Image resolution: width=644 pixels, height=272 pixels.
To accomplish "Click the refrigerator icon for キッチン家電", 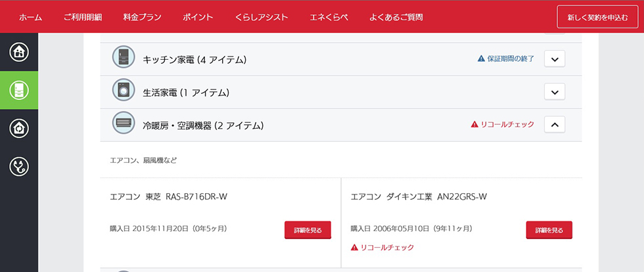I will [124, 57].
